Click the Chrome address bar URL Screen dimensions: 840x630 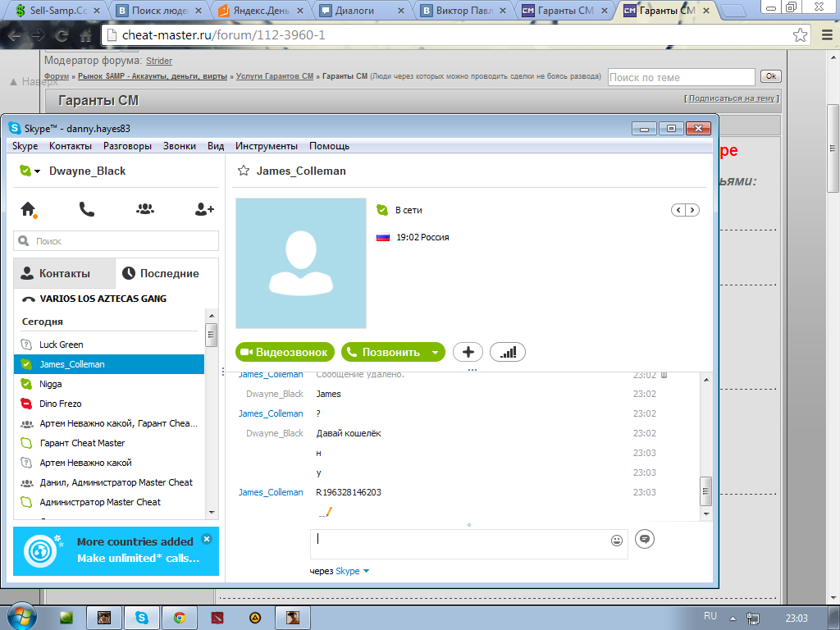click(x=223, y=35)
